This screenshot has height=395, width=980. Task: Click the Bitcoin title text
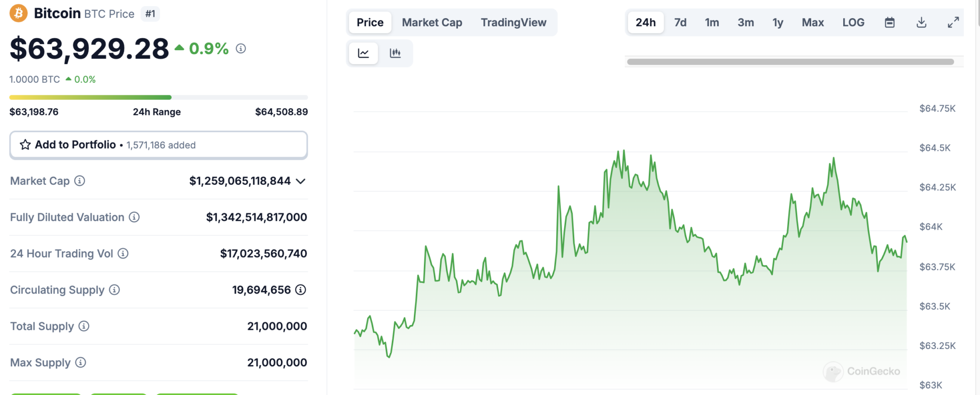click(x=57, y=13)
